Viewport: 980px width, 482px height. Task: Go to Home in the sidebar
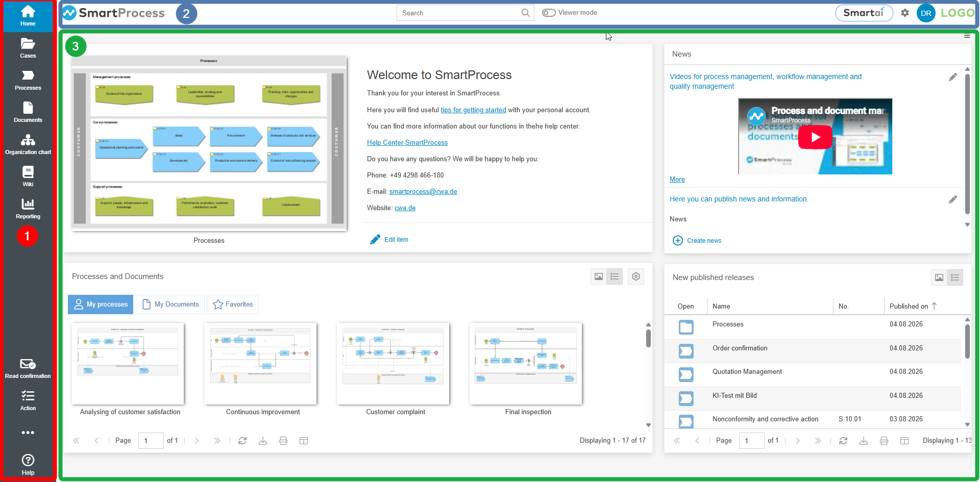(28, 16)
